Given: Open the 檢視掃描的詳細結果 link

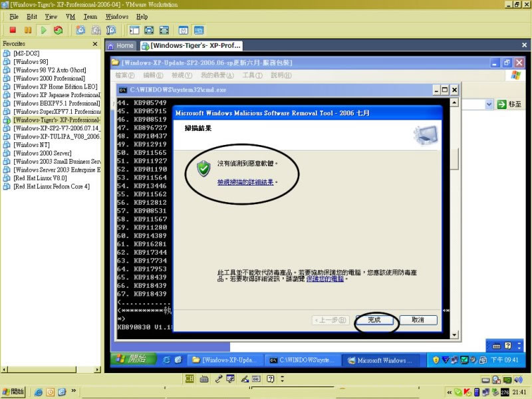Looking at the screenshot, I should [x=245, y=182].
